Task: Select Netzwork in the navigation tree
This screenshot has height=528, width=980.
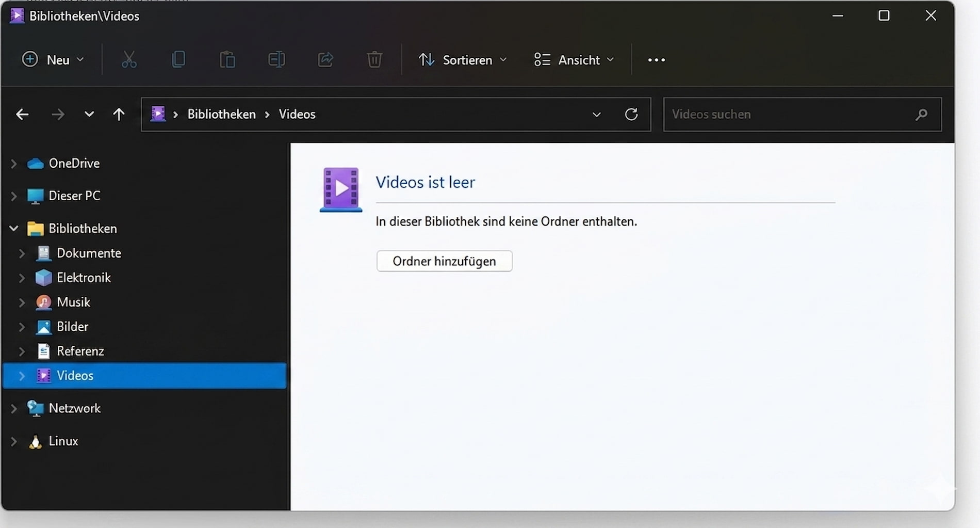Action: [74, 408]
